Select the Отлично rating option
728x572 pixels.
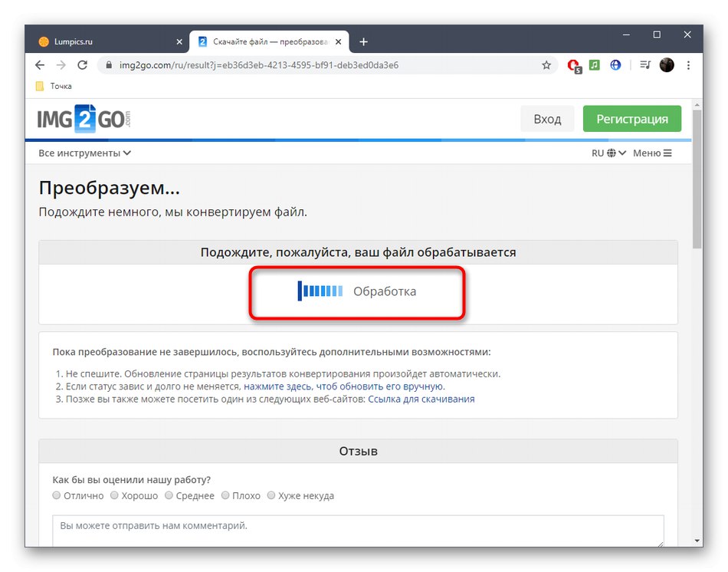coord(56,495)
